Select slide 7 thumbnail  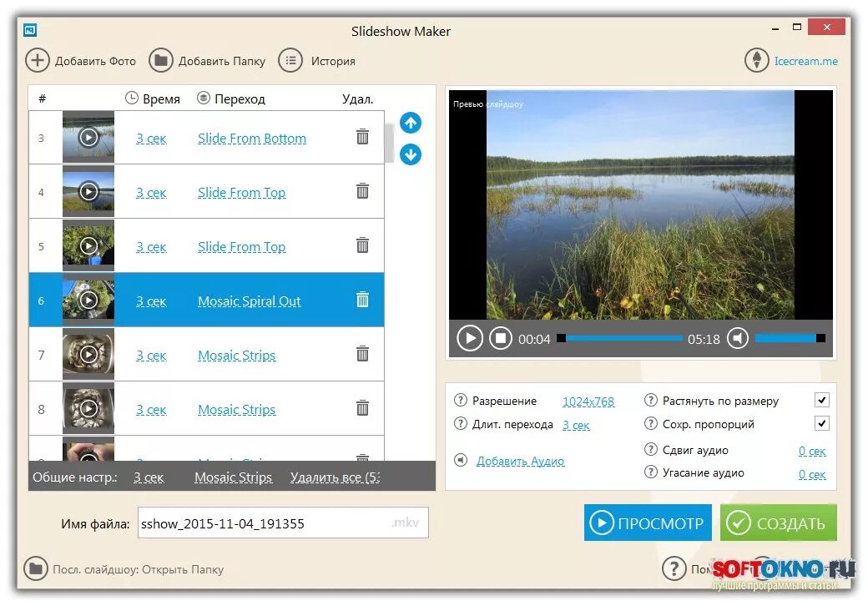point(88,354)
